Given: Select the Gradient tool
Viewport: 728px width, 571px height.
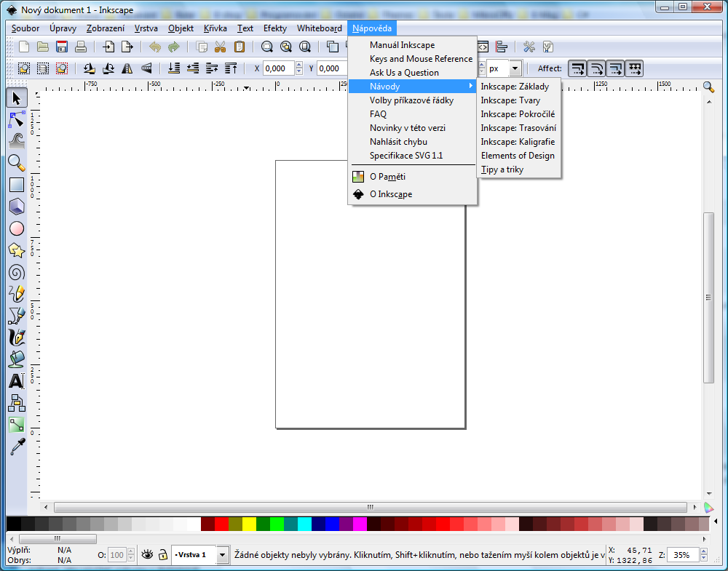Looking at the screenshot, I should 17,425.
